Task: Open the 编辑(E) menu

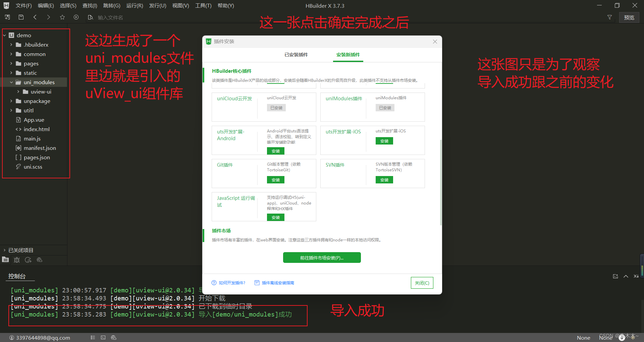Action: tap(46, 6)
